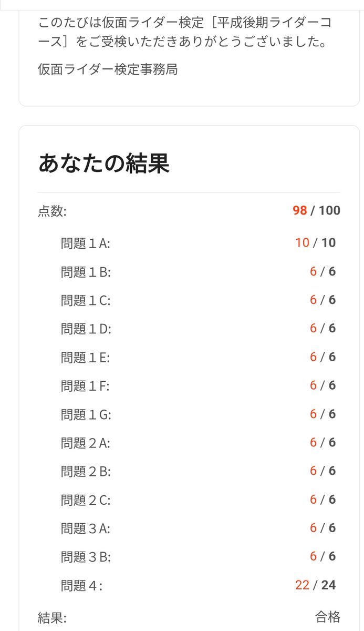Click the 問題２B label
Screen dimensions: 364x631
point(86,472)
